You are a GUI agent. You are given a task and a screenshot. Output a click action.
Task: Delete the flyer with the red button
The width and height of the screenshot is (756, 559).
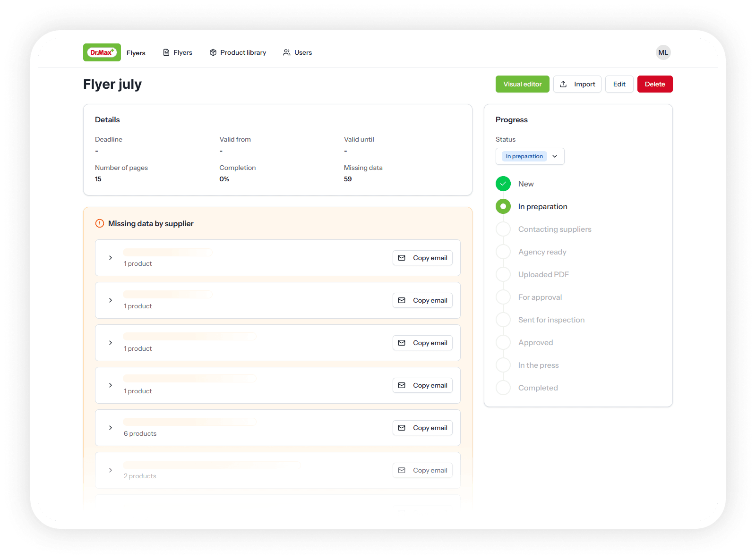click(655, 84)
